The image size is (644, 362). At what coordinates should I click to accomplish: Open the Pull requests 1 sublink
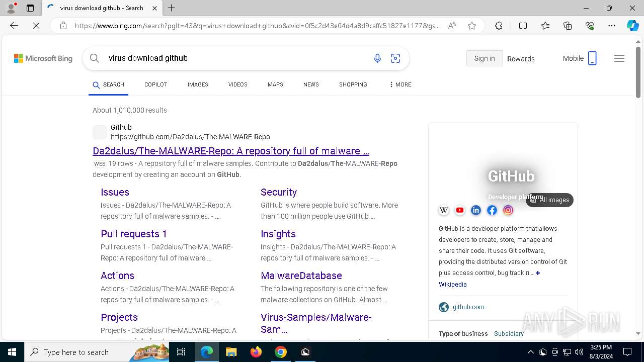pos(133,234)
